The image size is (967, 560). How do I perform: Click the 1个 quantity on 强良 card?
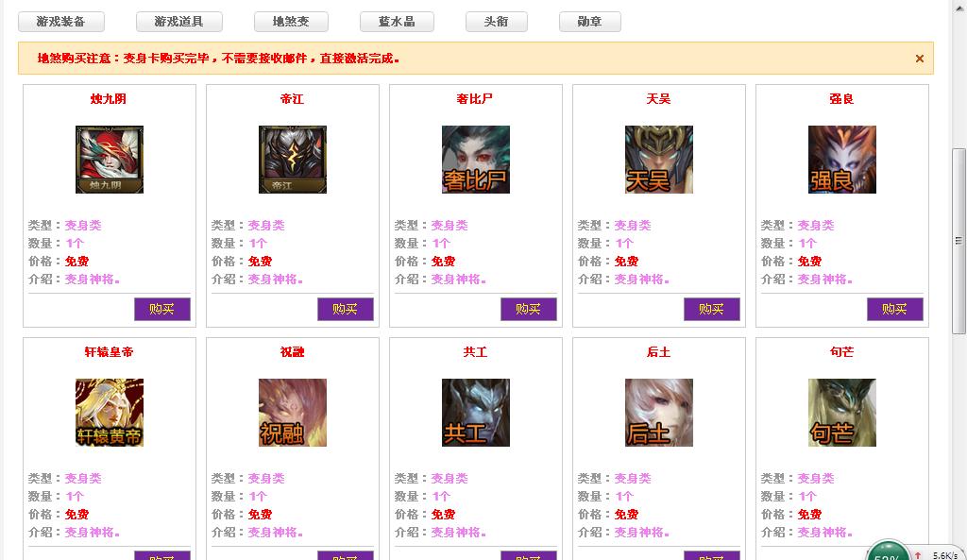[807, 244]
